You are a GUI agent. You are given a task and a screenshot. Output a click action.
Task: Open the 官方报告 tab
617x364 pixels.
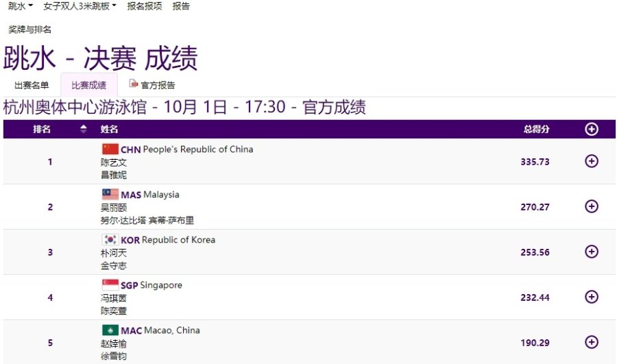pos(158,85)
